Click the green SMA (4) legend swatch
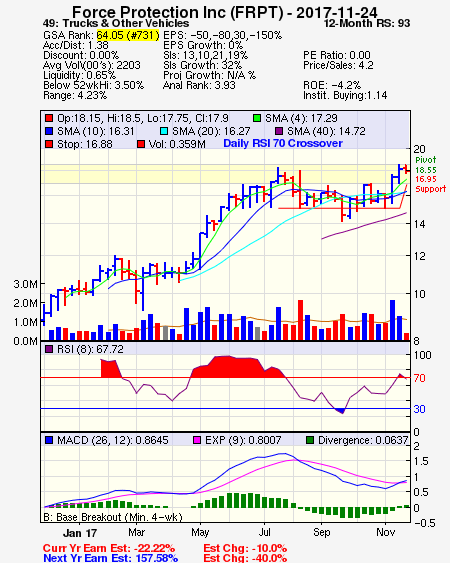Viewport: 450px width, 563px height. [257, 118]
